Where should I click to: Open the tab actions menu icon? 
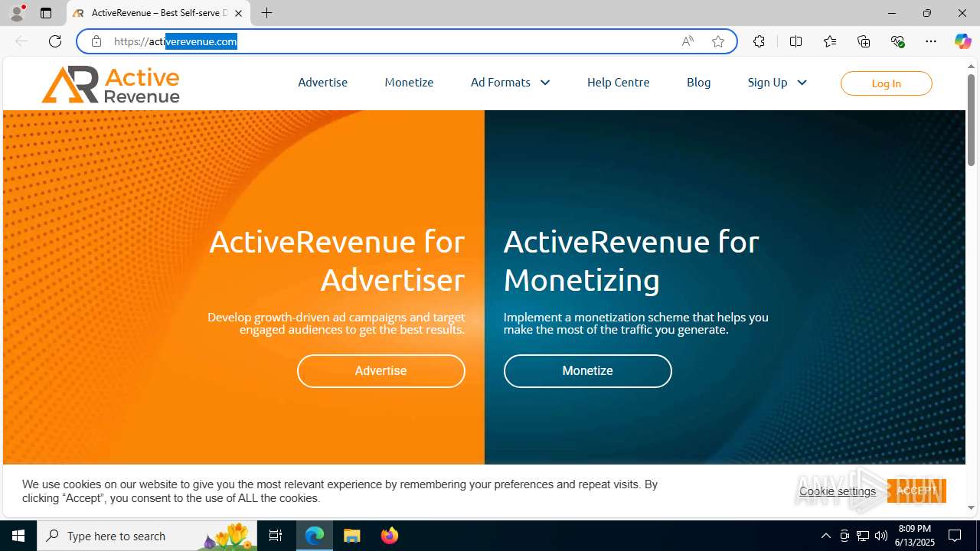coord(46,13)
